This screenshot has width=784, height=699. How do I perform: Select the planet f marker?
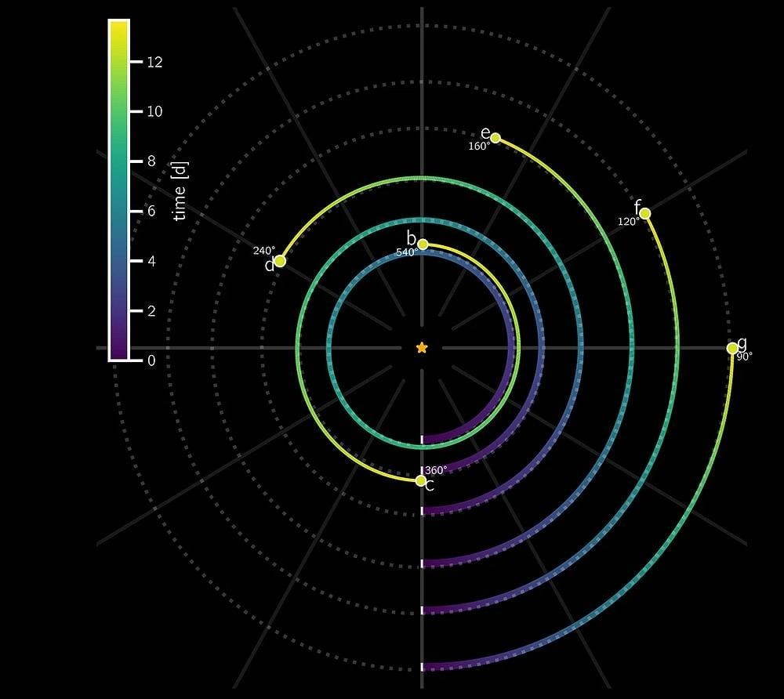pos(645,212)
